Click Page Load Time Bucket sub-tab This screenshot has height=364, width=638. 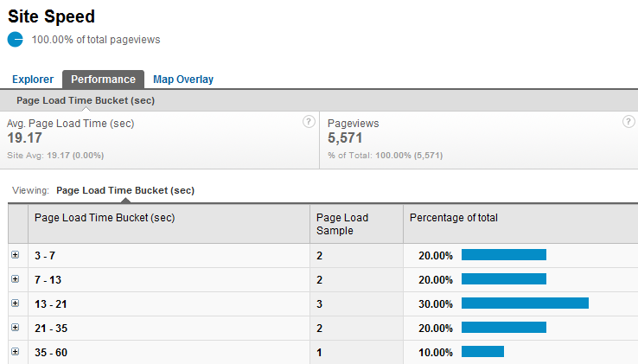pos(86,100)
